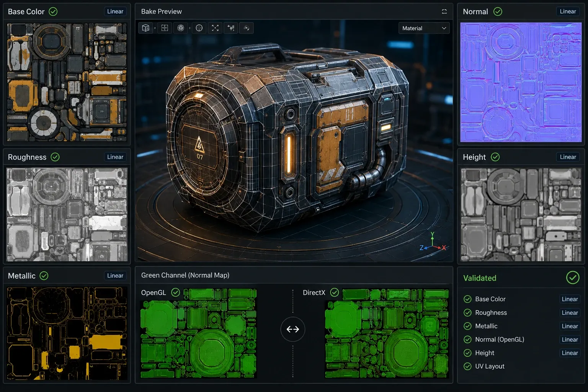Image resolution: width=588 pixels, height=392 pixels.
Task: Click the XYZ axis gizmo in the viewport
Action: tap(433, 242)
